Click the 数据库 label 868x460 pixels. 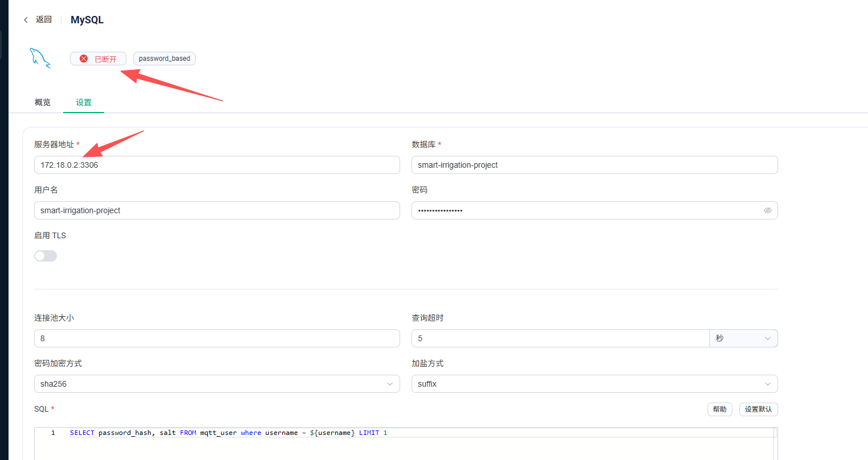423,144
